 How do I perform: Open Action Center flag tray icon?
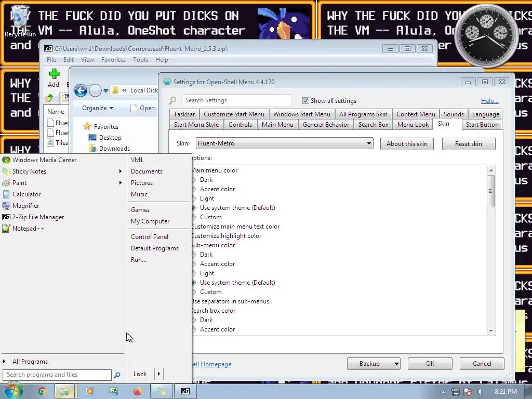coord(468,392)
